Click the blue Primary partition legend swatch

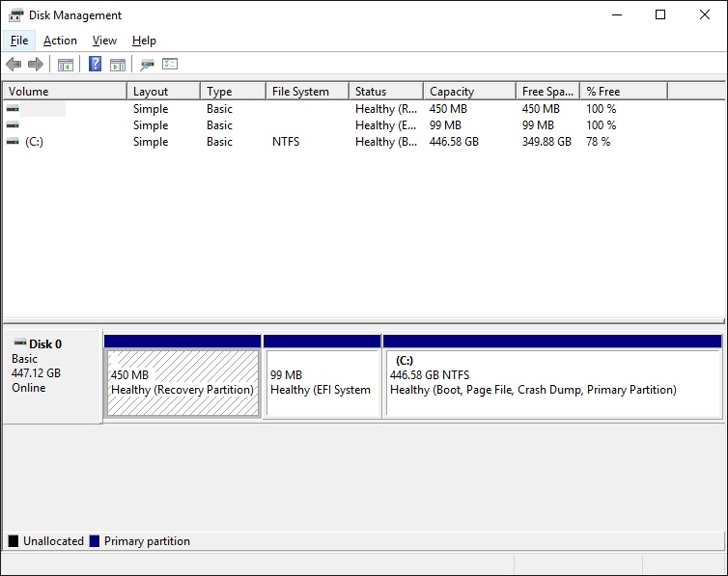(95, 541)
